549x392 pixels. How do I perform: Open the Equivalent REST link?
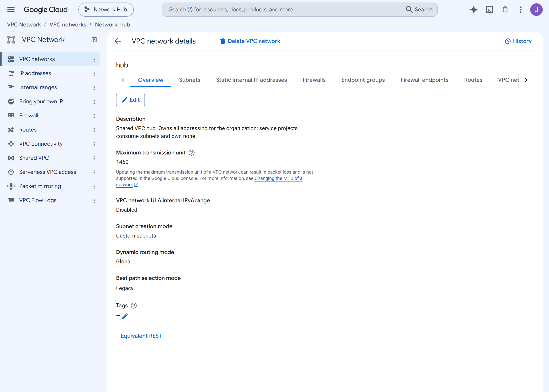[x=141, y=336]
